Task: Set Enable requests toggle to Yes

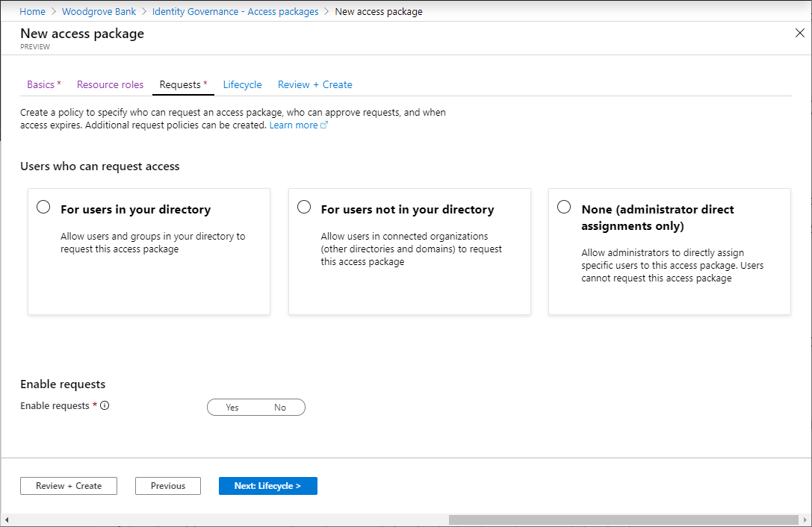Action: point(232,408)
